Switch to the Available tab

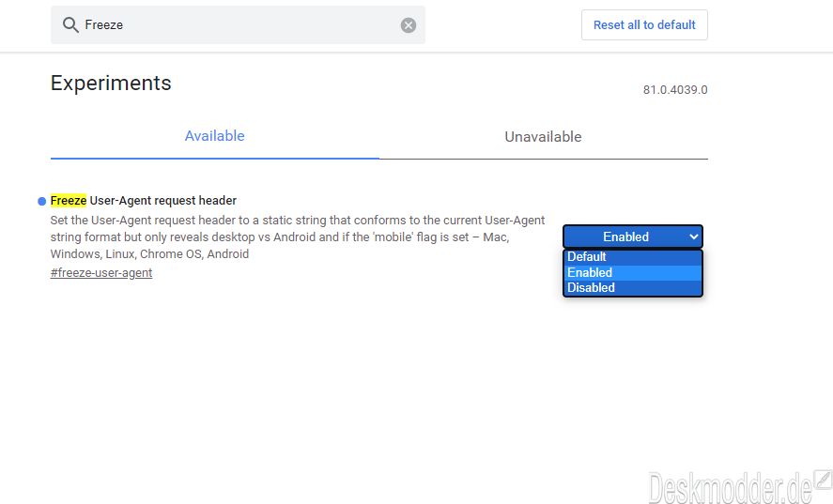coord(215,136)
